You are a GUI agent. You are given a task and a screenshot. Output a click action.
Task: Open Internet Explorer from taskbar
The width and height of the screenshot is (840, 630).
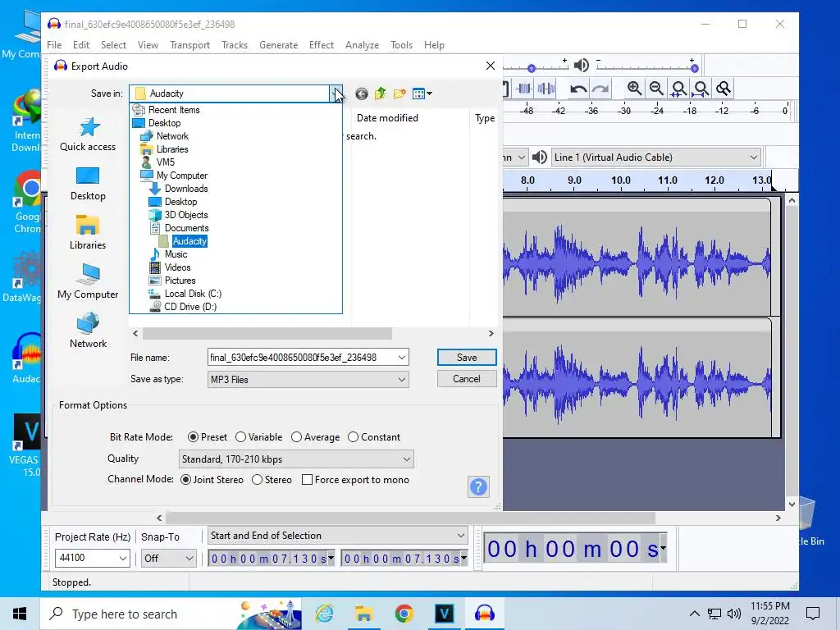pos(323,614)
